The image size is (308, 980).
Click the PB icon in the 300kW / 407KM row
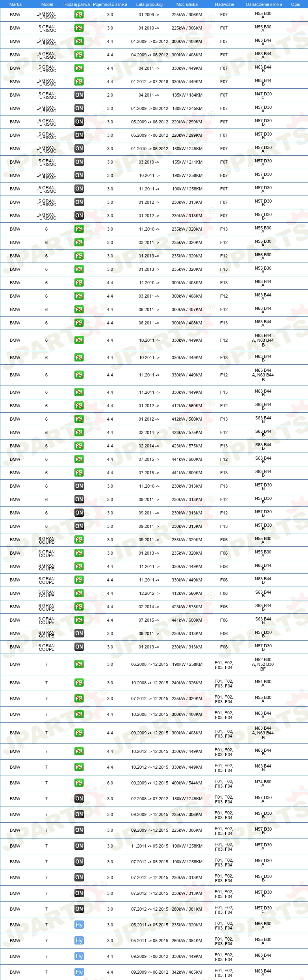pyautogui.click(x=79, y=309)
